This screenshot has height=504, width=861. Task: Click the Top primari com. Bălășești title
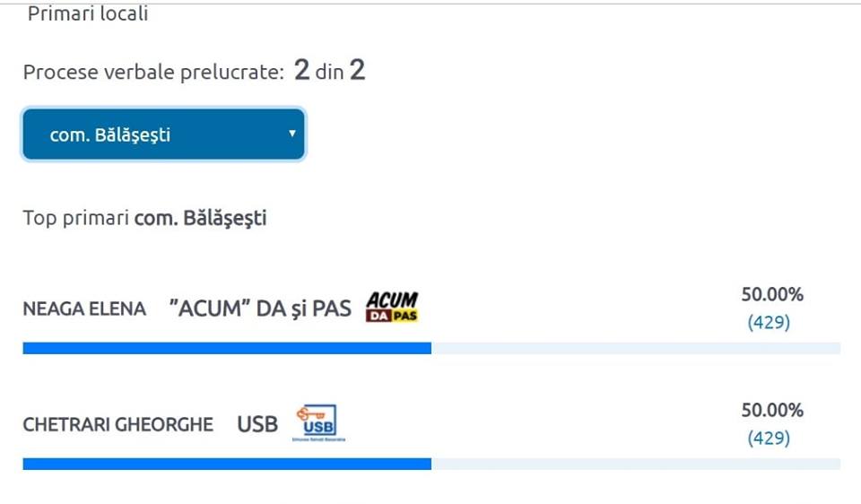click(145, 219)
